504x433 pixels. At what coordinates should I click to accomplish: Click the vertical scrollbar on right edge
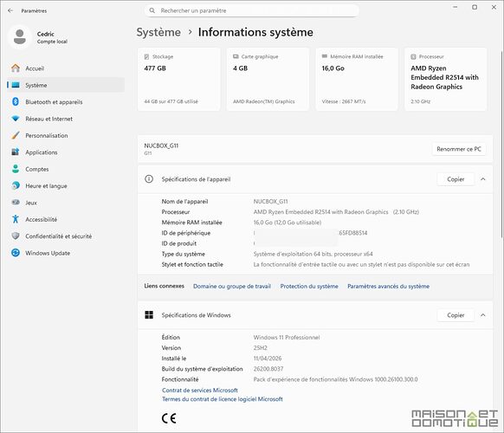click(x=501, y=145)
